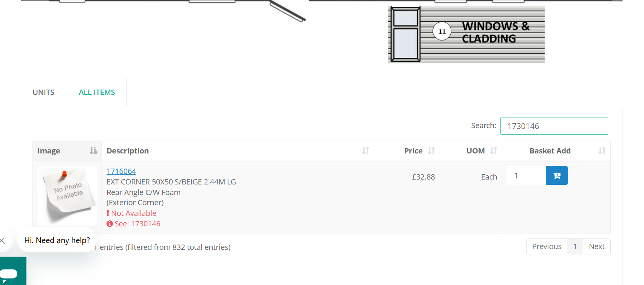Sort table by Image column icon
The width and height of the screenshot is (644, 285).
93,151
